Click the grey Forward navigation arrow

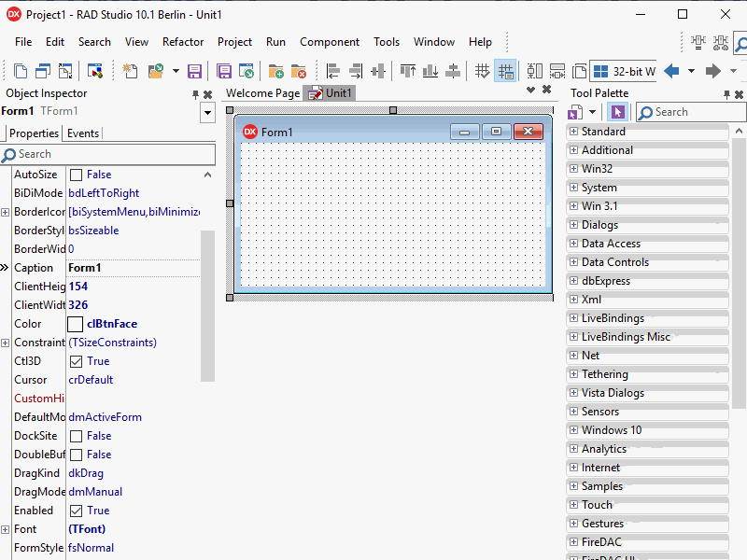[713, 72]
